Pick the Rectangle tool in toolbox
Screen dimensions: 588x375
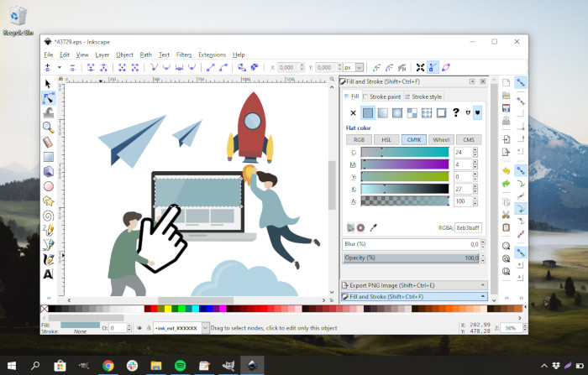pos(48,156)
